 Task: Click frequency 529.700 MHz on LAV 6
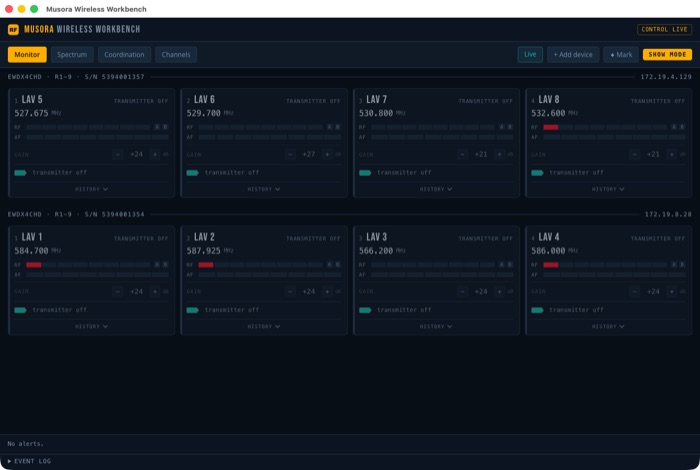[x=210, y=113]
